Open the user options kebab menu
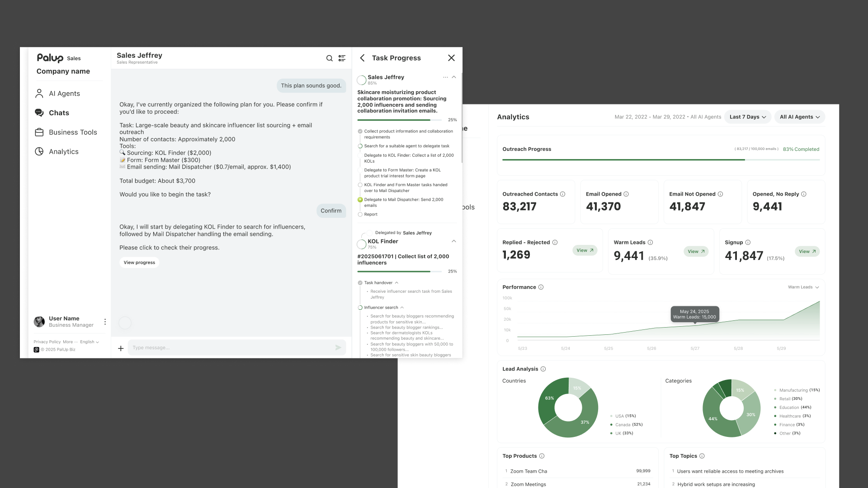Viewport: 868px width, 488px height. pyautogui.click(x=105, y=322)
